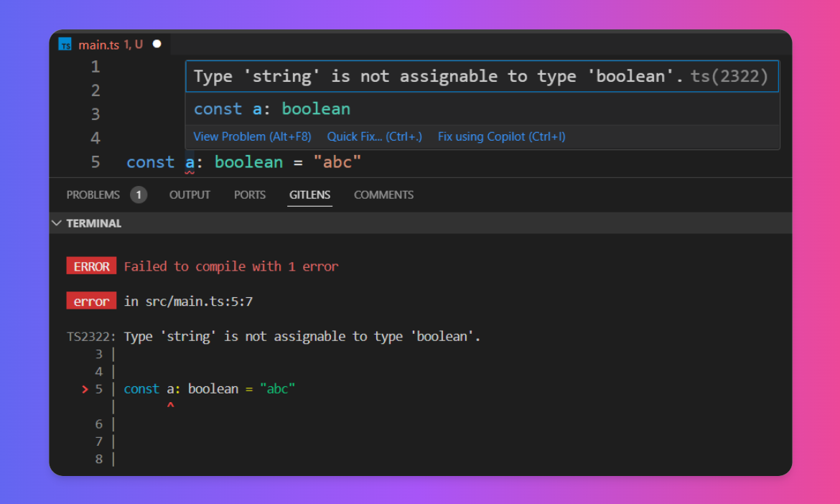Image resolution: width=840 pixels, height=504 pixels.
Task: Open src/main.ts:5:7 path in terminal
Action: 199,302
